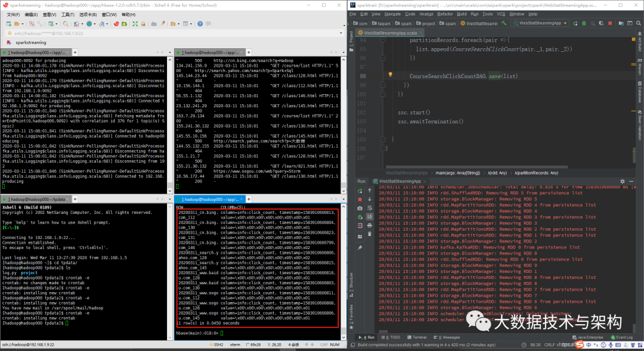Image resolution: width=644 pixels, height=351 pixels.
Task: Open Run panel settings gear
Action: [624, 181]
